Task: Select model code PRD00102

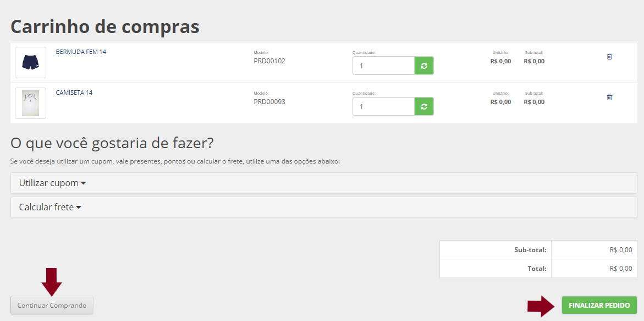Action: click(269, 61)
